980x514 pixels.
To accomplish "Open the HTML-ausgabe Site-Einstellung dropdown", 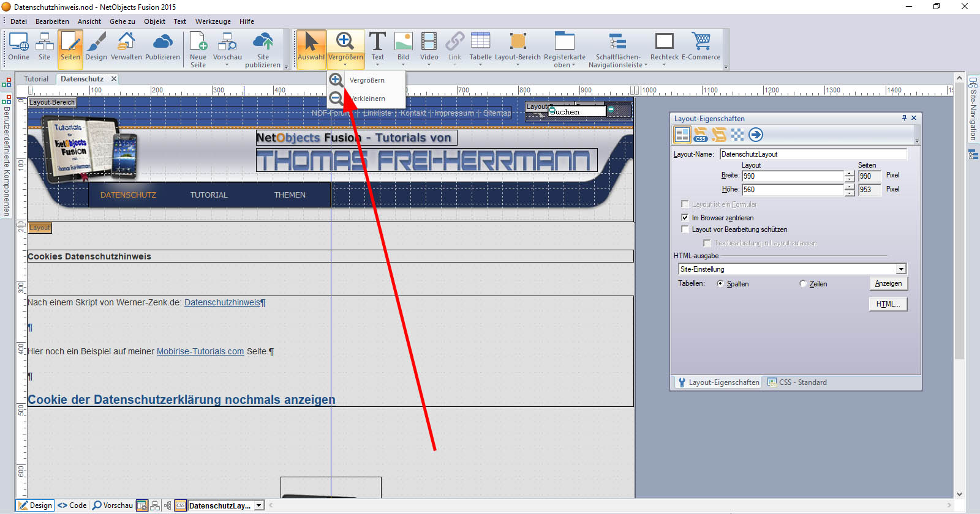I will [900, 269].
